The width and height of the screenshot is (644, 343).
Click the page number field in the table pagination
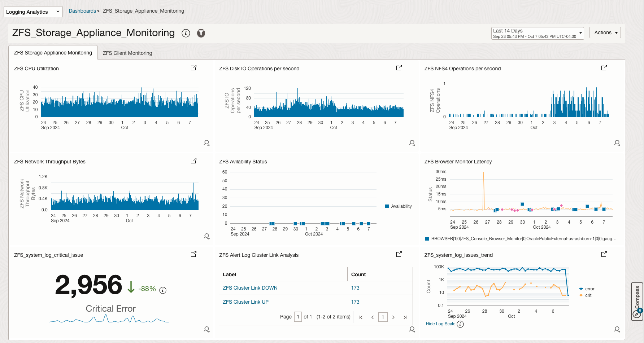point(298,317)
